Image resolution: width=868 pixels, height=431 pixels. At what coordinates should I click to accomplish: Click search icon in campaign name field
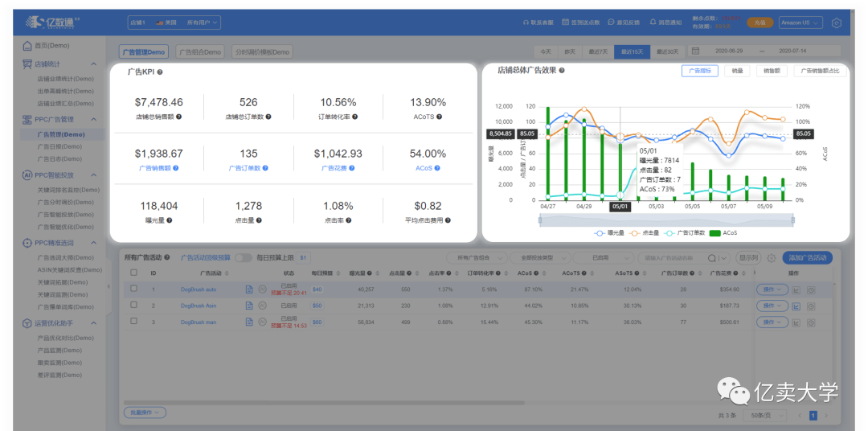711,258
